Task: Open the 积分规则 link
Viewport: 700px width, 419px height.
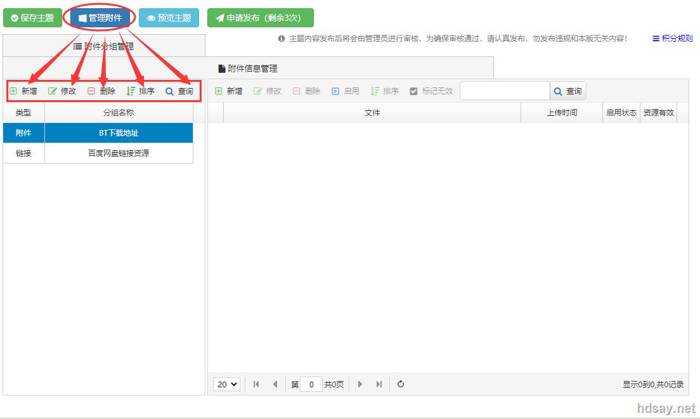Action: tap(672, 38)
